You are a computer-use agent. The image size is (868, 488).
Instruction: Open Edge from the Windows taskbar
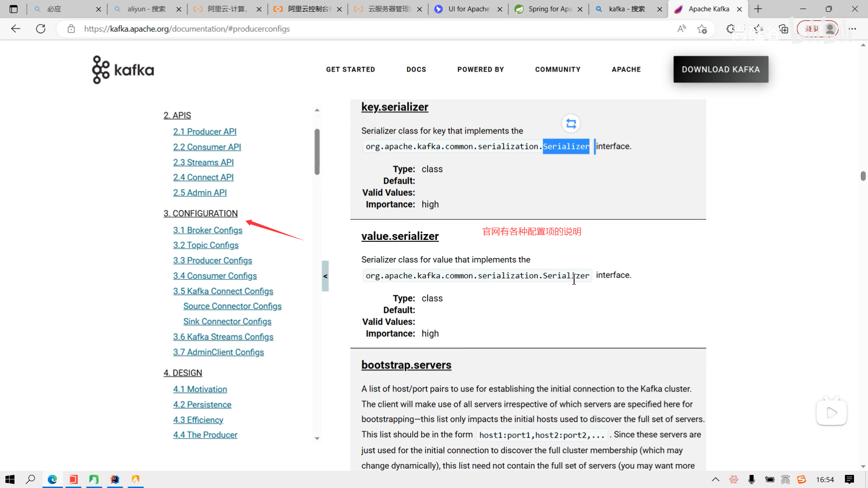click(52, 479)
